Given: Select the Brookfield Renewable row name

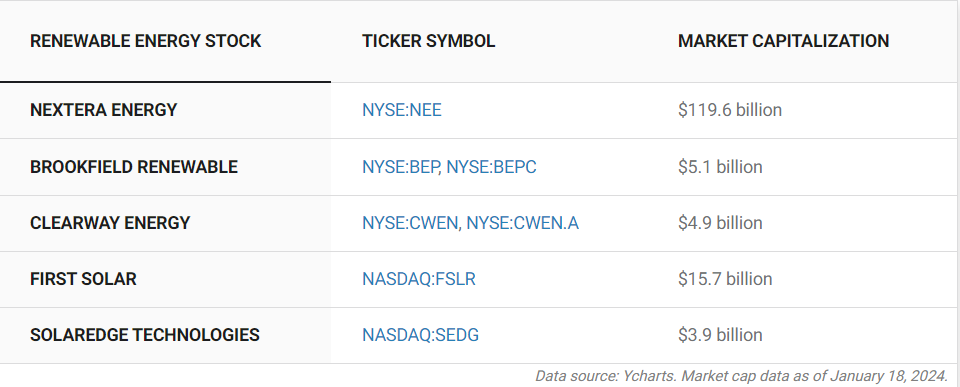Looking at the screenshot, I should coord(133,167).
